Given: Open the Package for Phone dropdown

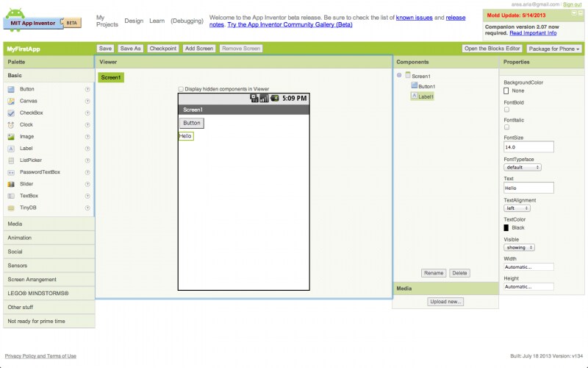Looking at the screenshot, I should click(x=554, y=49).
